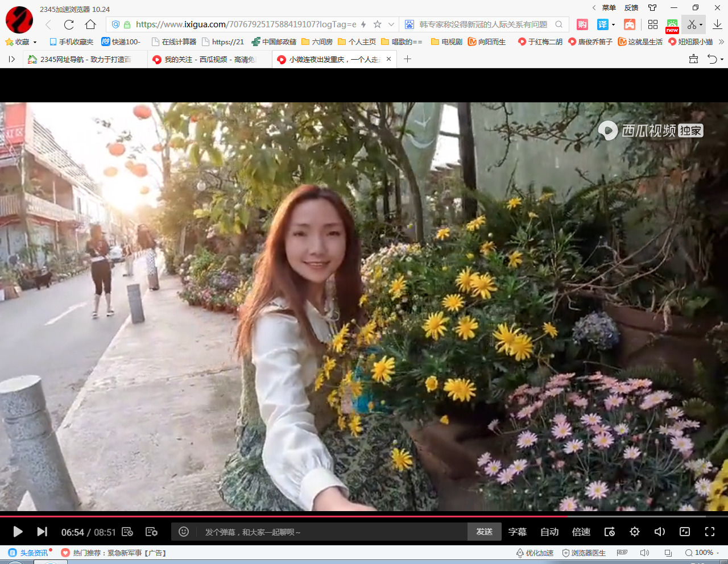Go back to the previous page
Screen dimensions: 728x564
(48, 24)
